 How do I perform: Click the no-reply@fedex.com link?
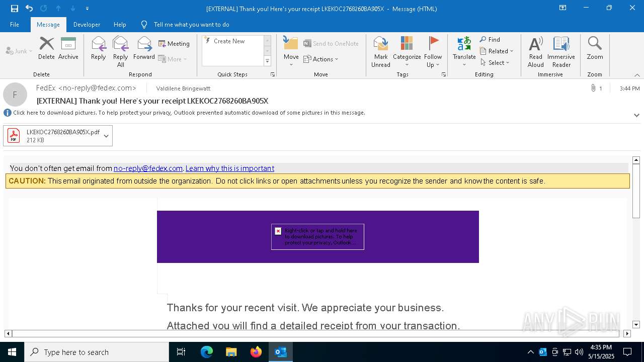click(x=148, y=168)
